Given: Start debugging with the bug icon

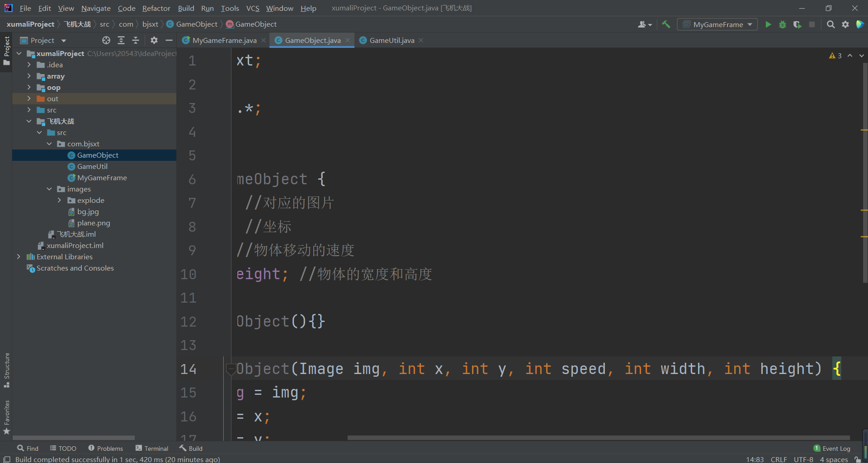Looking at the screenshot, I should (783, 24).
